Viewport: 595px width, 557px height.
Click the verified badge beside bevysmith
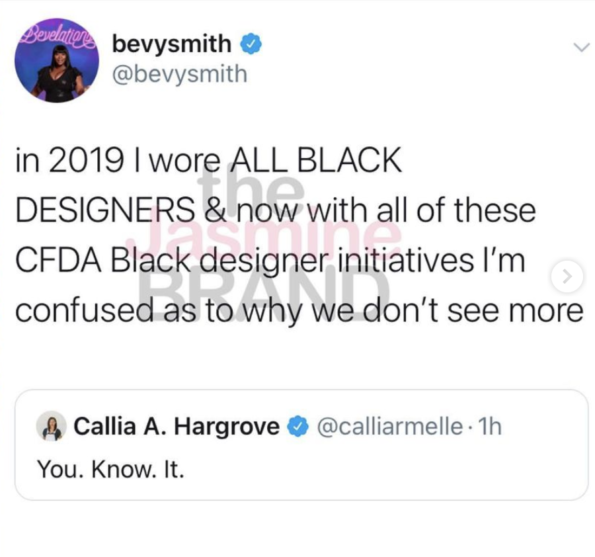click(x=250, y=44)
